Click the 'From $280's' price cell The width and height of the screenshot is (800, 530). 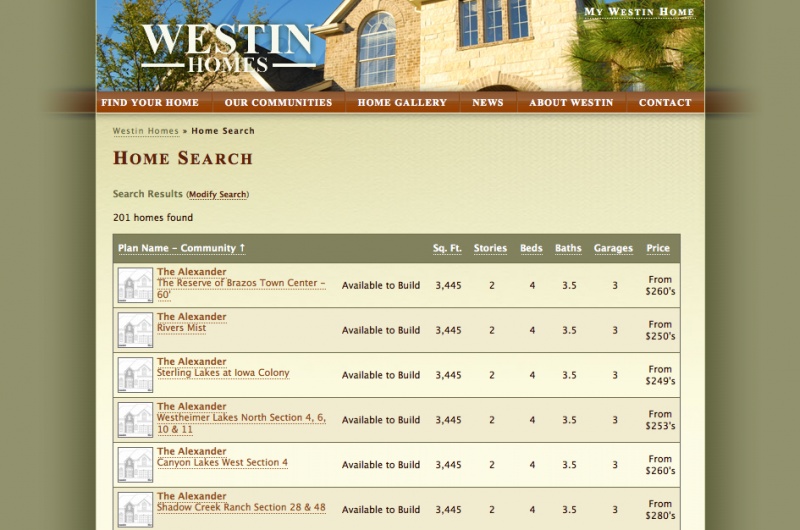click(660, 510)
